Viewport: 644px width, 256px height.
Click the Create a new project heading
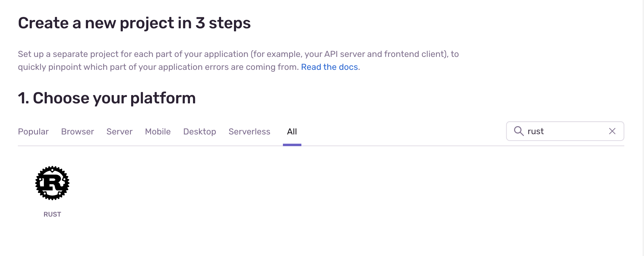[x=134, y=23]
